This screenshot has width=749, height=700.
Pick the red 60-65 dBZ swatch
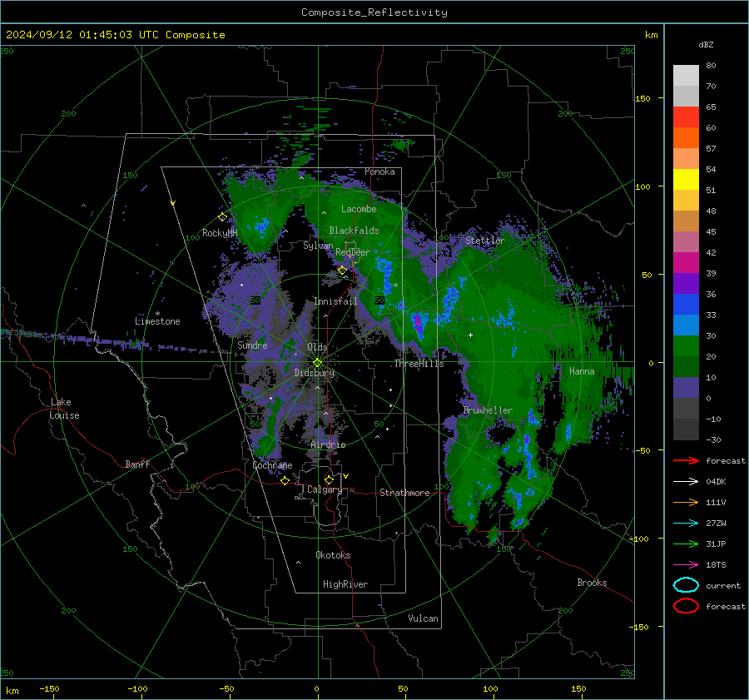click(686, 117)
